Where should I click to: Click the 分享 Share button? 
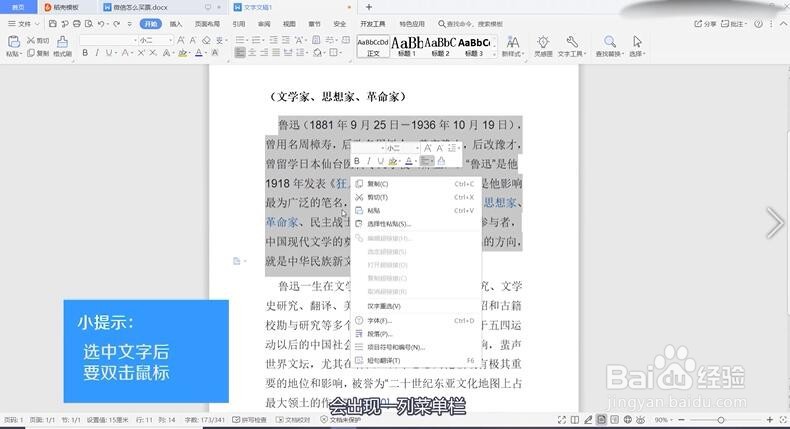[705, 24]
